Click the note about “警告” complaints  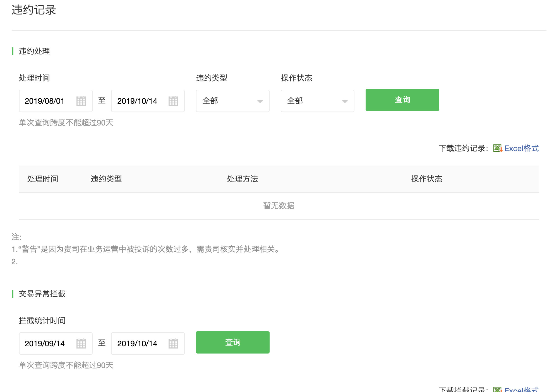click(146, 249)
